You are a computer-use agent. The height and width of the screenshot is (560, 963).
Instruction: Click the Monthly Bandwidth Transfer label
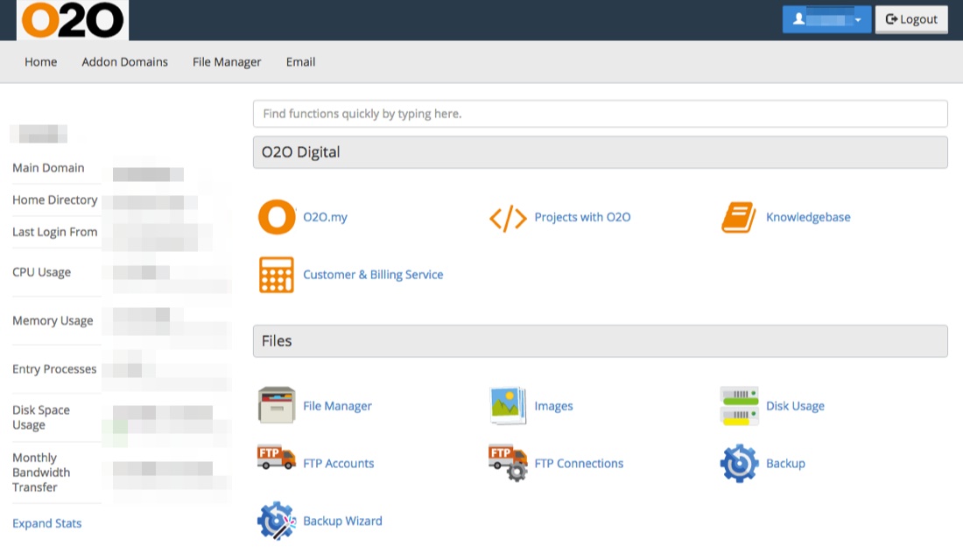point(41,472)
